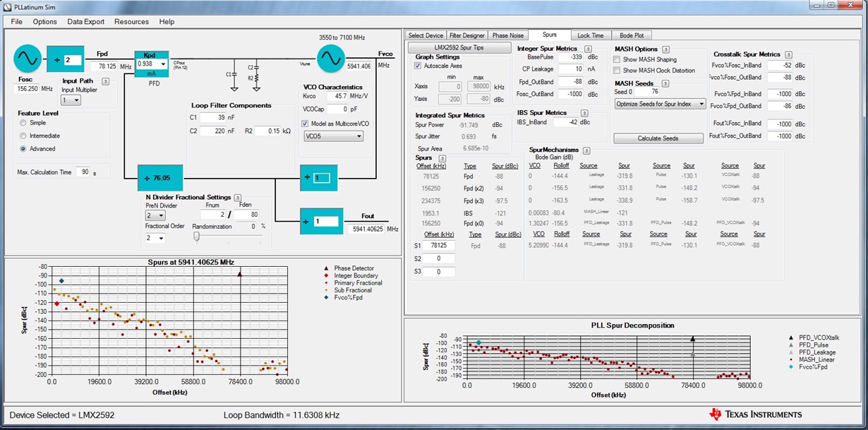Viewport: 868px width, 430px height.
Task: Open help icon next to Input Path
Action: (x=105, y=81)
